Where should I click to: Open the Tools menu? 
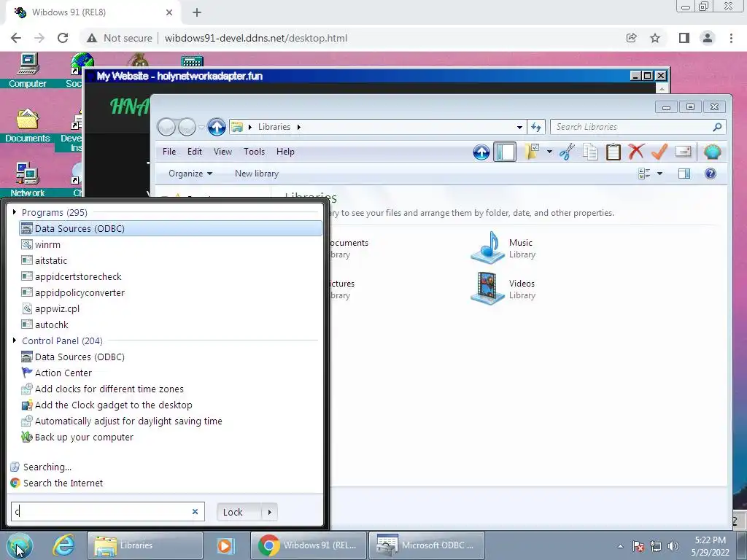click(254, 152)
